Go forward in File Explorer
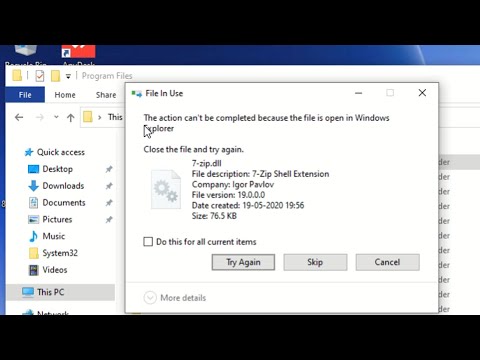480x360 pixels. (40, 117)
